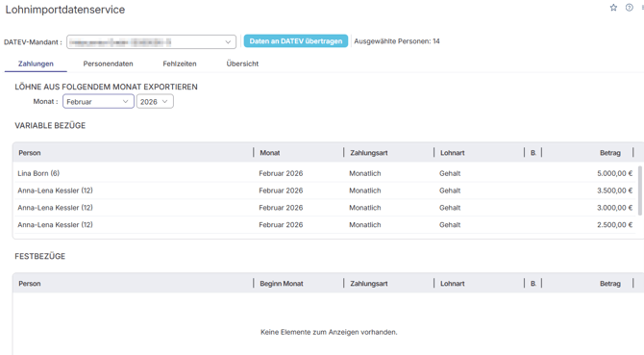The width and height of the screenshot is (644, 355).
Task: Expand the year dropdown showing 2026
Action: 155,101
